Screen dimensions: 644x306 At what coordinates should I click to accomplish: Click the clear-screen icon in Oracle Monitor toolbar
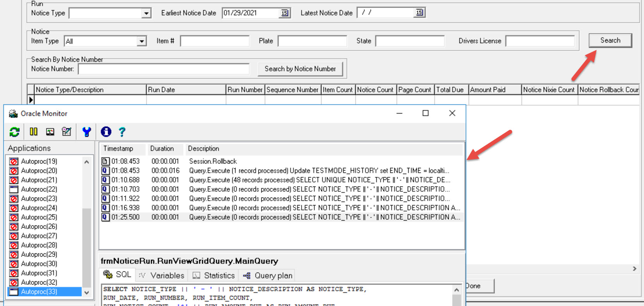click(50, 132)
